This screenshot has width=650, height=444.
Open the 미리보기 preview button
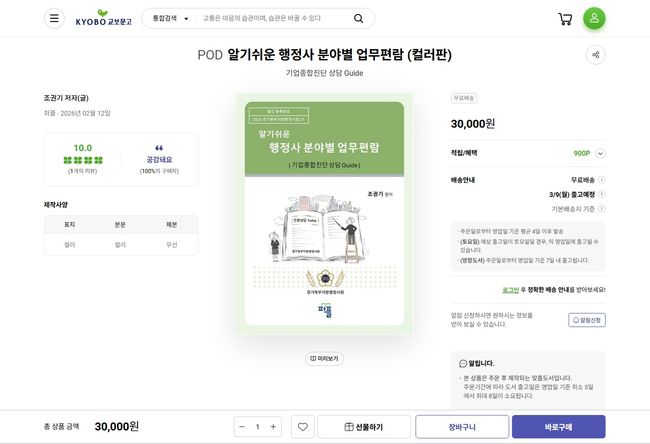point(324,359)
